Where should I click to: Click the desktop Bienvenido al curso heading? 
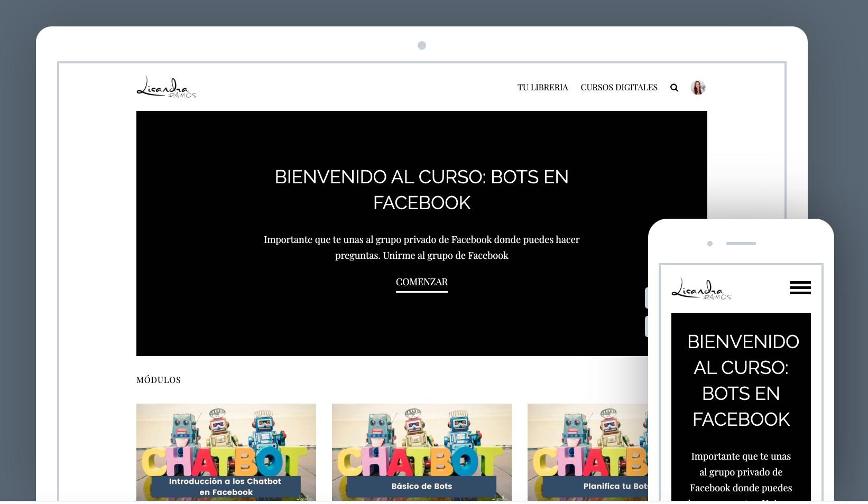click(422, 190)
